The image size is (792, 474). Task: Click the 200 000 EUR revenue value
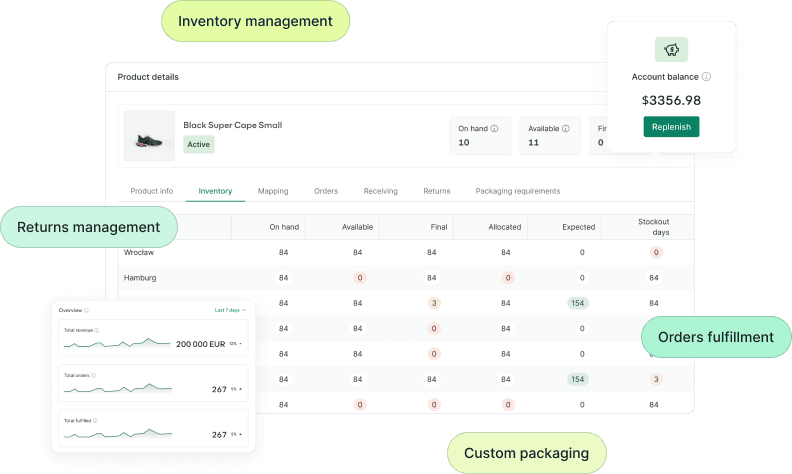coord(201,344)
